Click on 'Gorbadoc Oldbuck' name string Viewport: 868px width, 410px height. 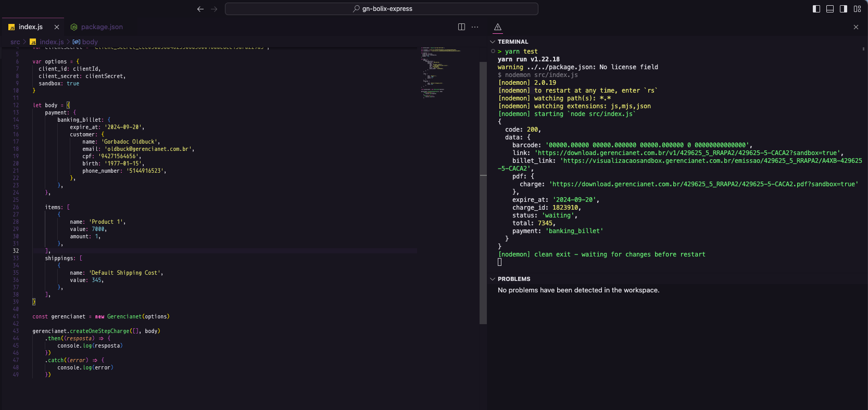click(131, 142)
